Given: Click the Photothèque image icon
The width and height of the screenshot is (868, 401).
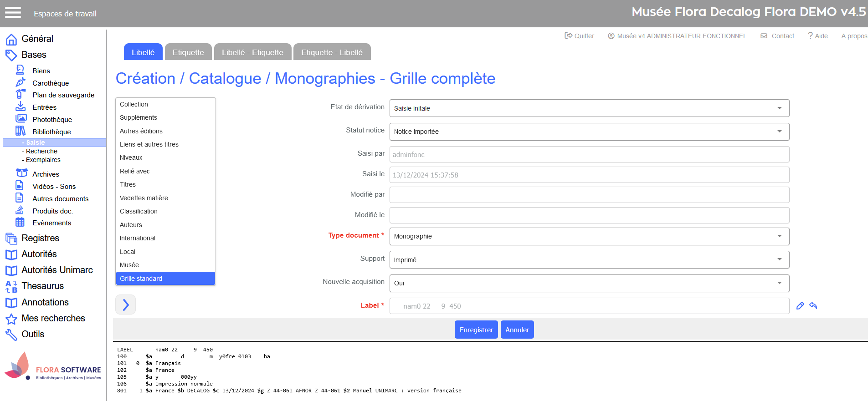Looking at the screenshot, I should (21, 119).
